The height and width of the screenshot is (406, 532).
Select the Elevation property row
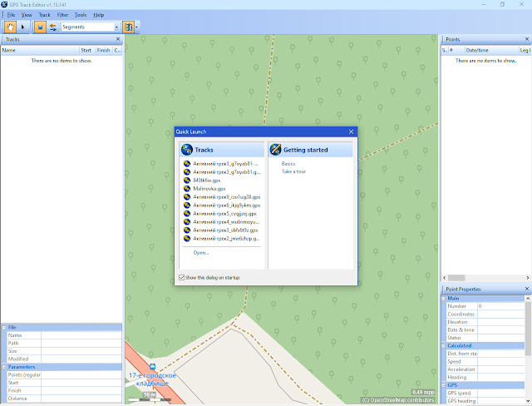click(485, 322)
